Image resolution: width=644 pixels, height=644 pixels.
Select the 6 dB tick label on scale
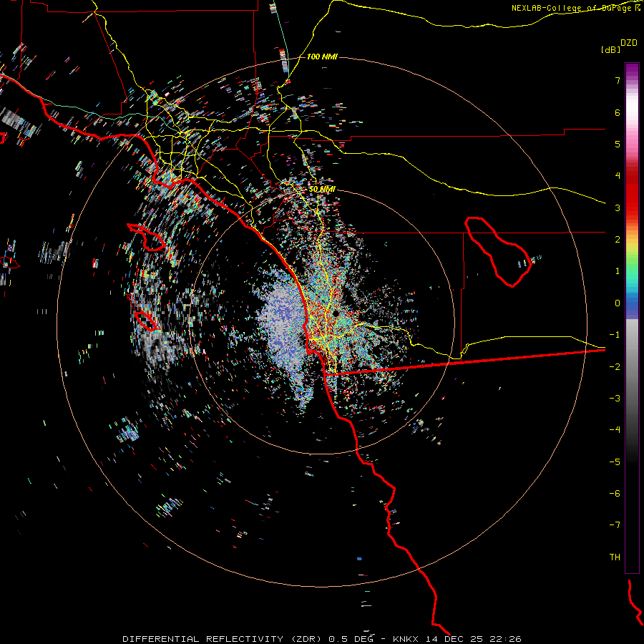(618, 112)
